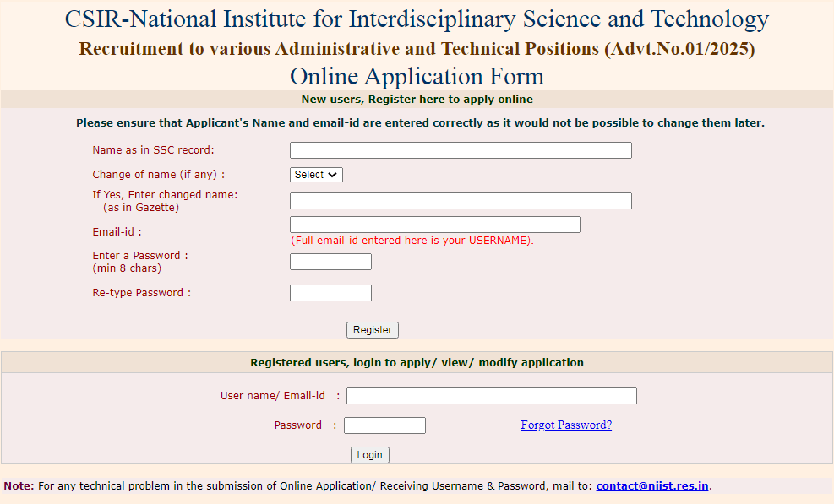Focus the changed name as in Gazette field

tap(461, 201)
